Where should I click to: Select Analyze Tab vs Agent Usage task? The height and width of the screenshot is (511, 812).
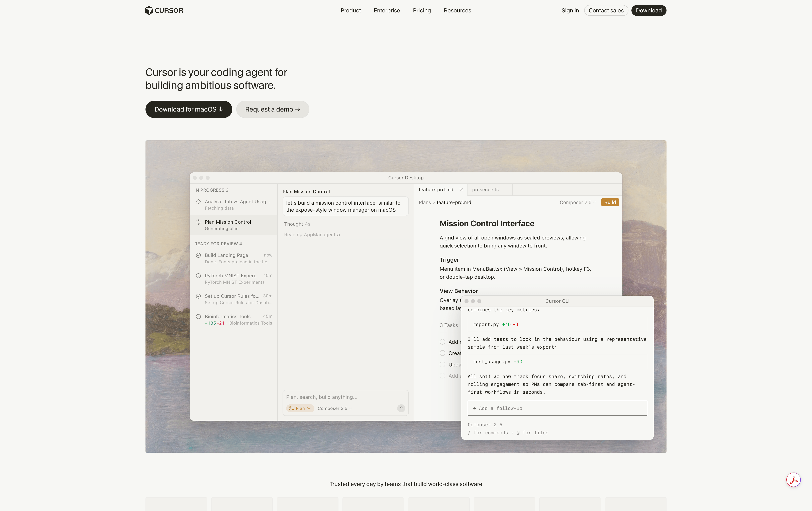tap(233, 205)
